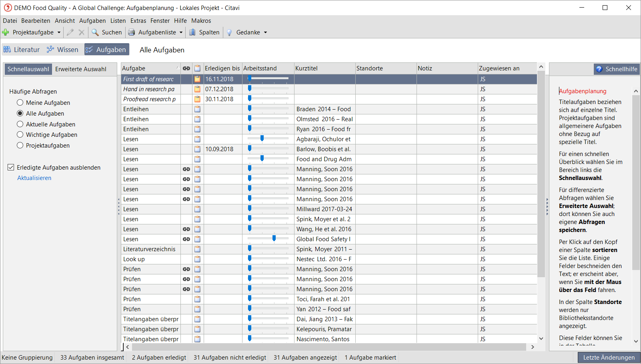Select the Alle Aufgaben radio button
This screenshot has height=364, width=641.
[20, 114]
